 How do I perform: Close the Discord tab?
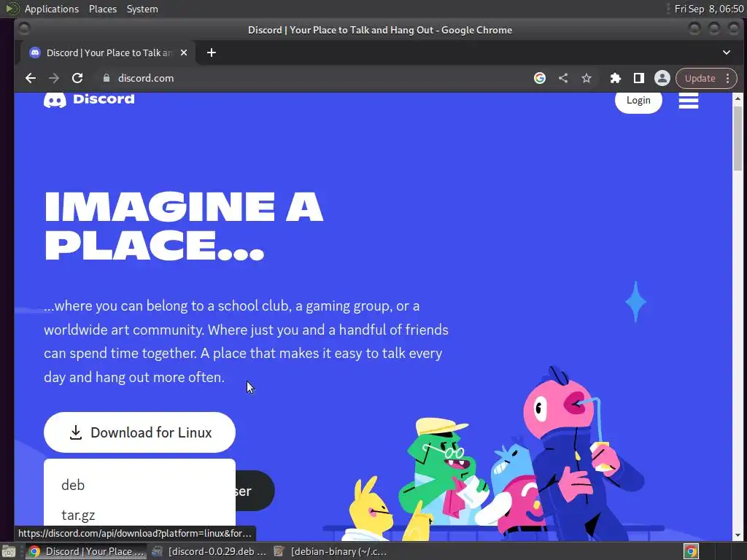click(x=184, y=52)
